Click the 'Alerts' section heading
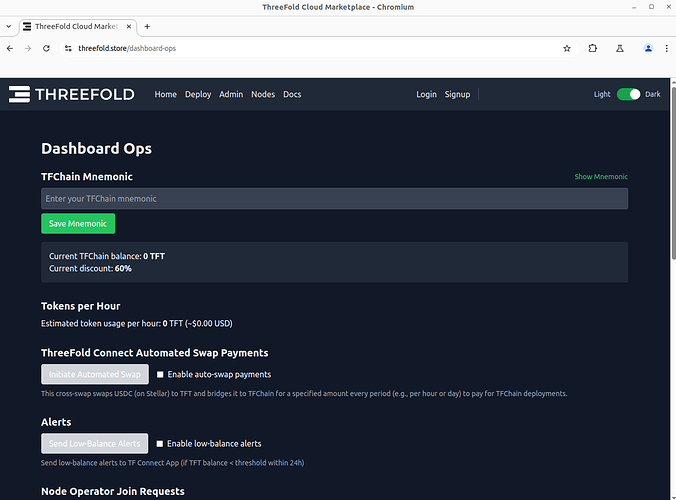 click(56, 422)
